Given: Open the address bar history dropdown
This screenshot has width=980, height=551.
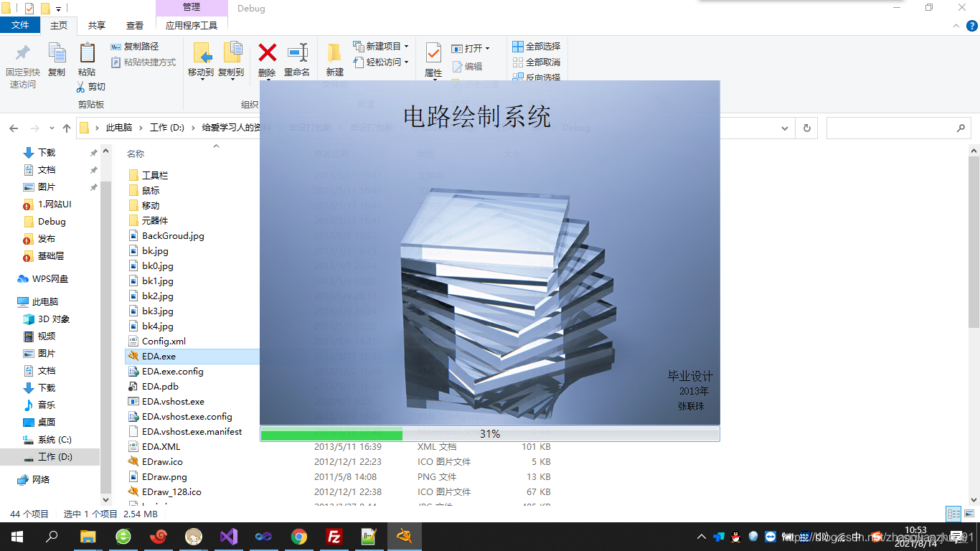Looking at the screenshot, I should [x=785, y=128].
